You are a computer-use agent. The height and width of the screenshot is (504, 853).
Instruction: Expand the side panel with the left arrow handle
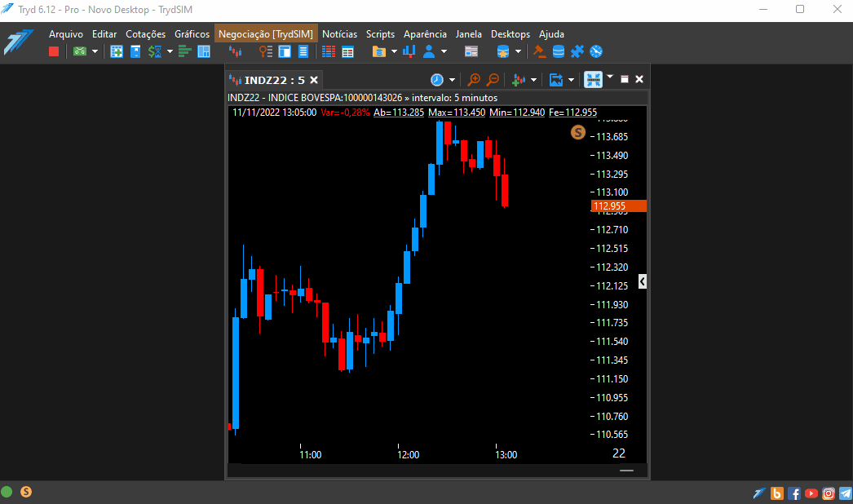[x=643, y=281]
